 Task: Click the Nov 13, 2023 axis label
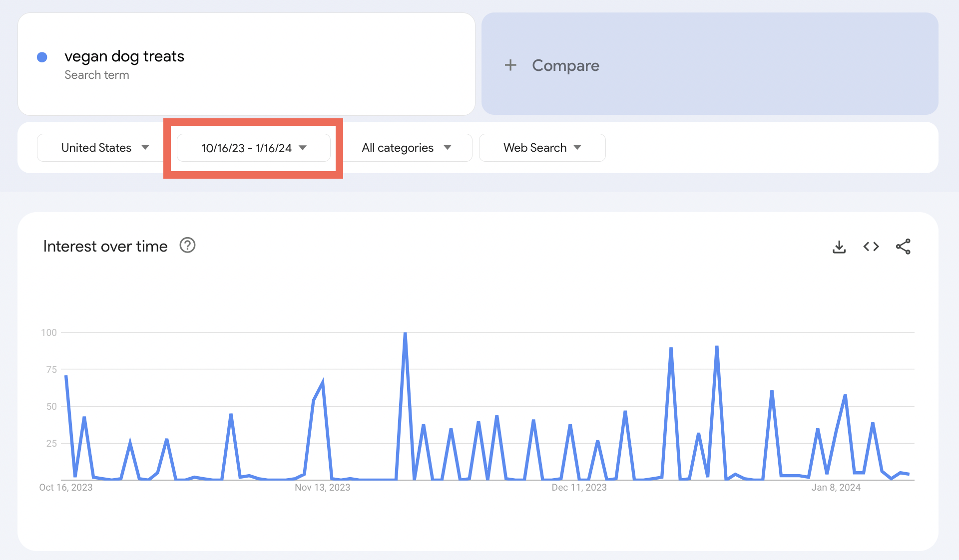[x=322, y=488]
